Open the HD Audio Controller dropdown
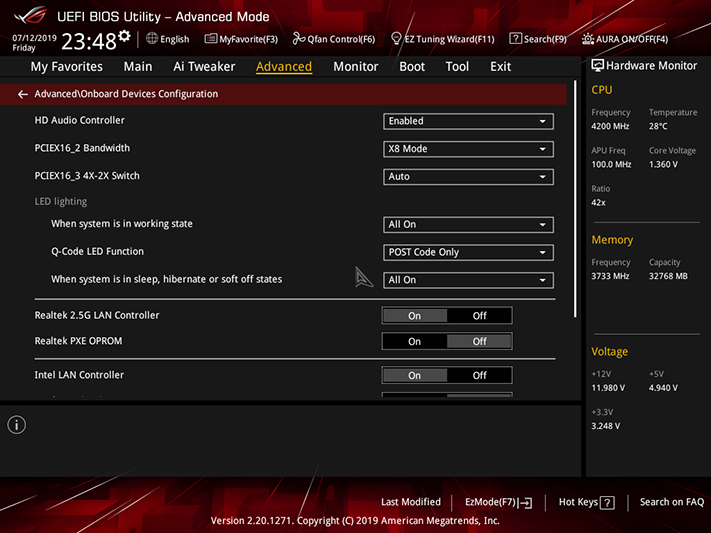Screen dimensions: 711x533 tap(468, 121)
